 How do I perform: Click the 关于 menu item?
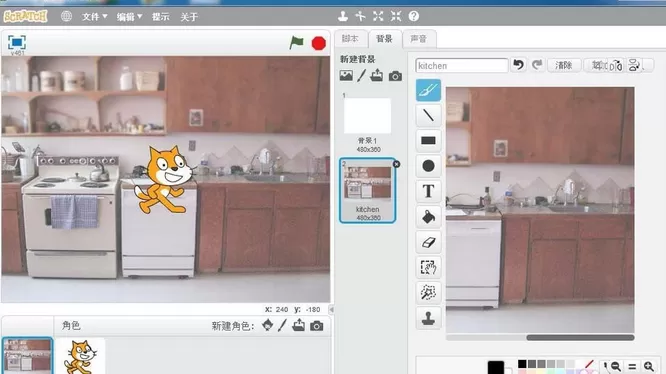click(189, 17)
